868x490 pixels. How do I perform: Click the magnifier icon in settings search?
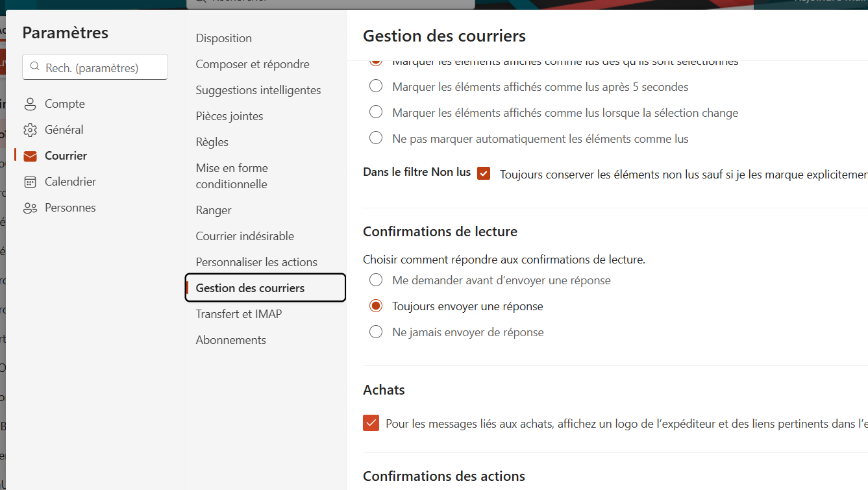(x=35, y=67)
